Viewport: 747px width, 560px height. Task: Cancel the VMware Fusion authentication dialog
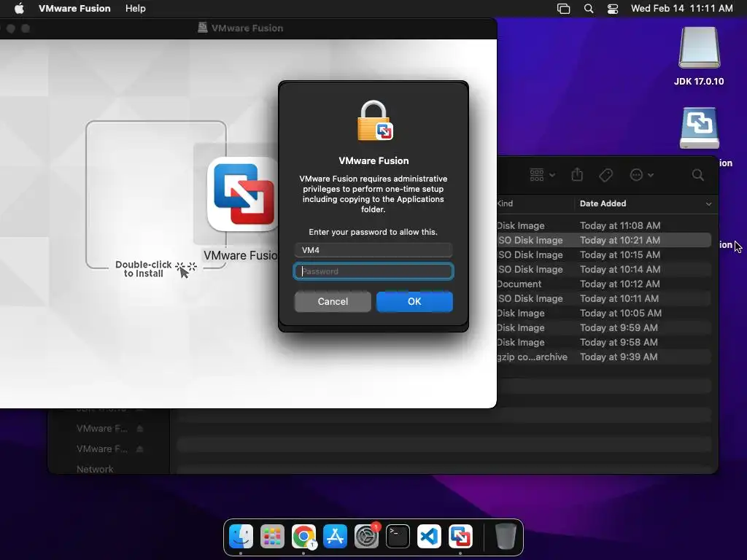[333, 301]
